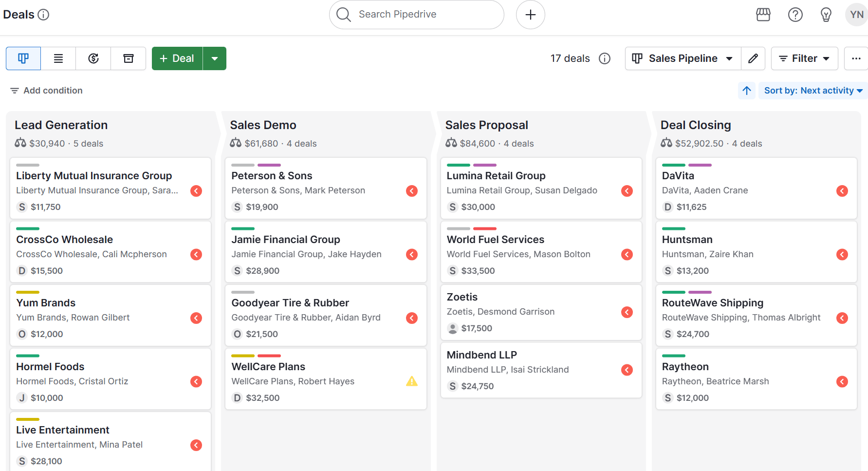Click yellow label on Yum Brands card

click(x=28, y=292)
